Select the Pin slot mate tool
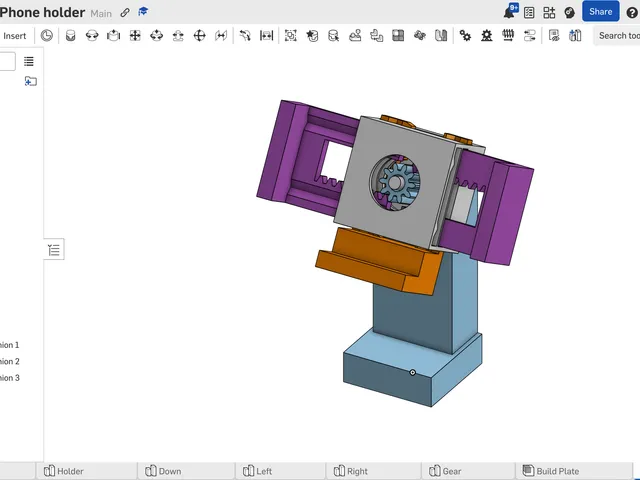Image resolution: width=640 pixels, height=480 pixels. 178,36
